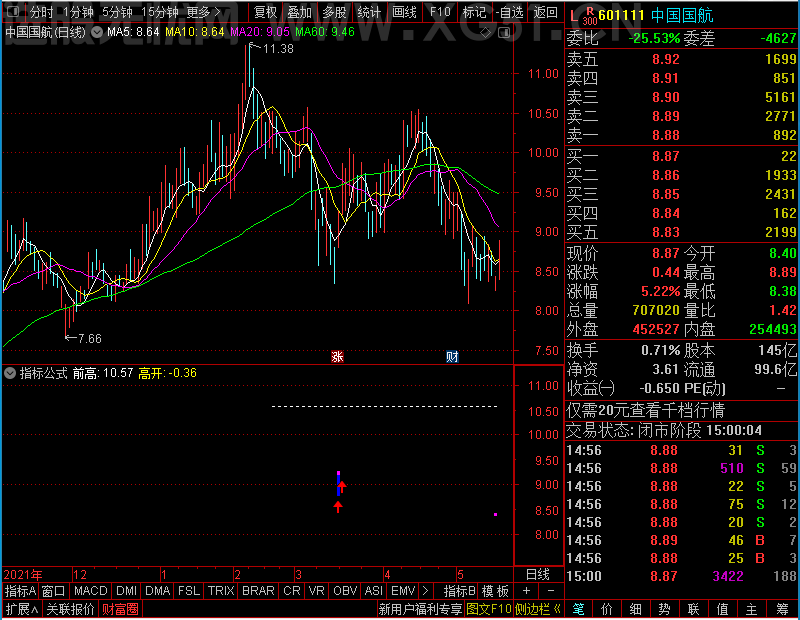The width and height of the screenshot is (800, 620).
Task: Click the diamond marker icon in the chart header
Action: click(485, 33)
